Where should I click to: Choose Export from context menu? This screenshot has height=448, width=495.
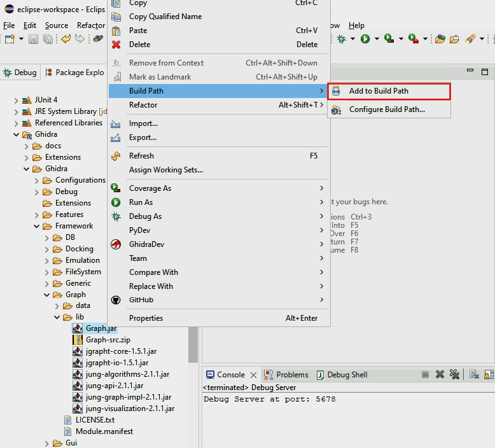[219, 137]
